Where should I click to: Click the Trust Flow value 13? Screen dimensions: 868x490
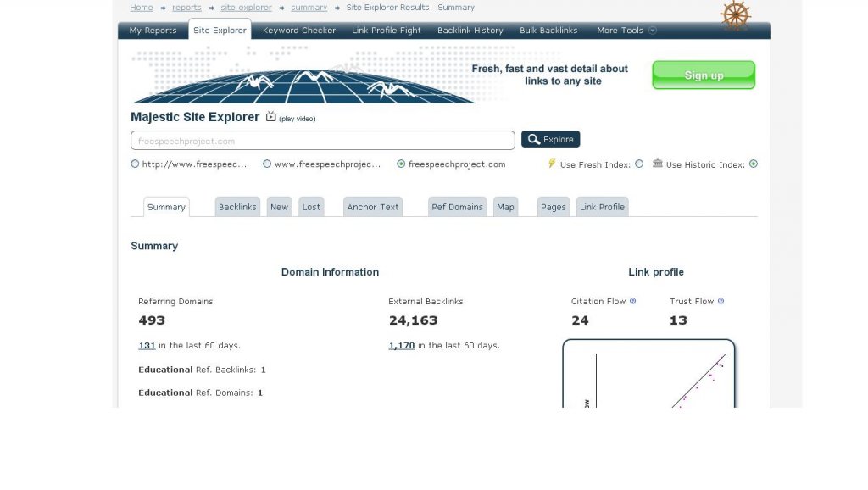(x=678, y=320)
